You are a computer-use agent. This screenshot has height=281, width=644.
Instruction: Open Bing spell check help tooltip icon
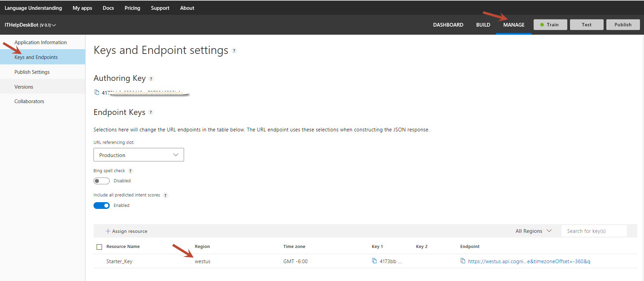(x=130, y=171)
